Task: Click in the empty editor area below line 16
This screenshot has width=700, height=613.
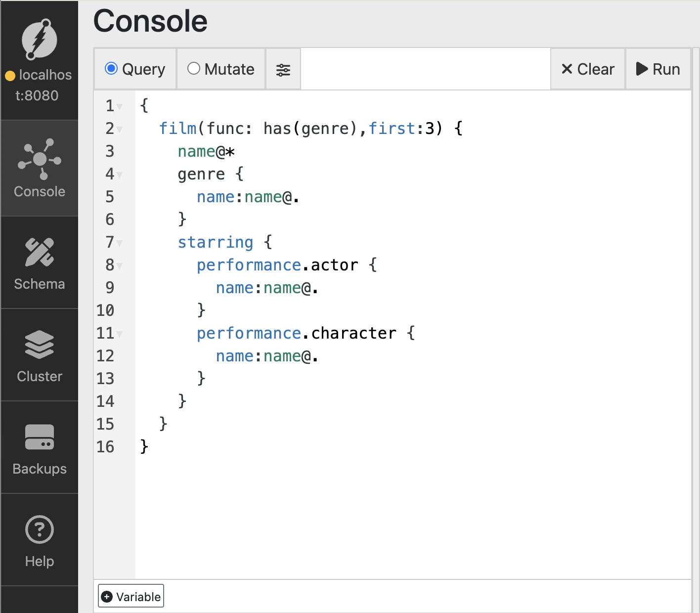Action: point(395,514)
